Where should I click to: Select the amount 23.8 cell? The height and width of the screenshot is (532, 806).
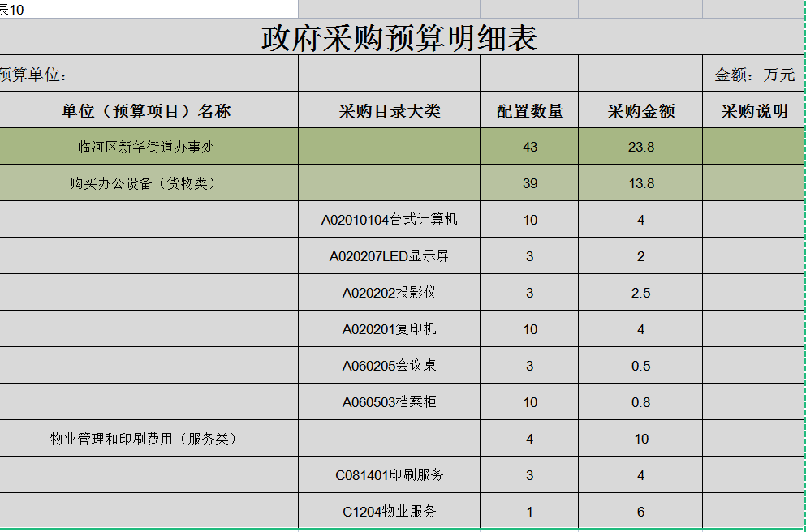pos(640,146)
